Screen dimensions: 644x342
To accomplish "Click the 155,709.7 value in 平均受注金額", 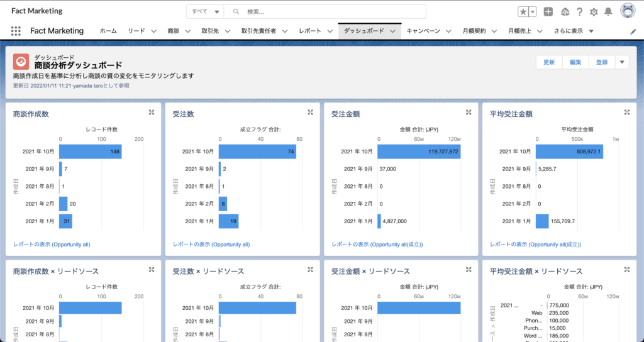I will click(563, 221).
